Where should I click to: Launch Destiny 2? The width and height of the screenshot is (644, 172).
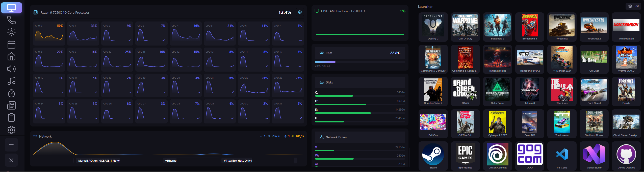point(433,27)
